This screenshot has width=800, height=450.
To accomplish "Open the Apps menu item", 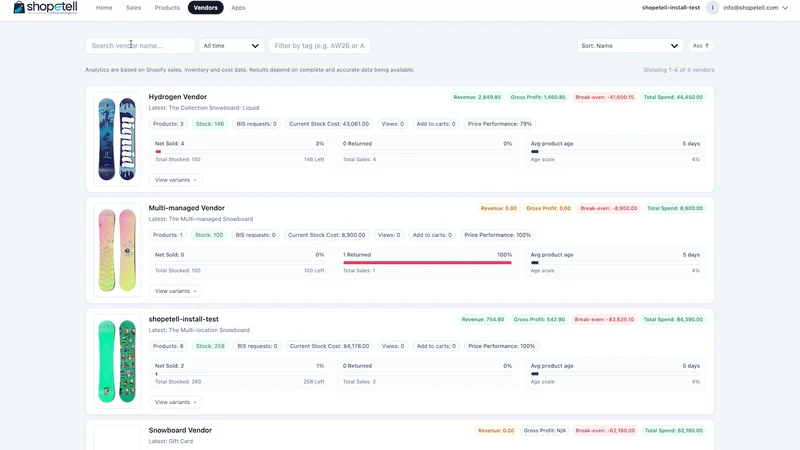I will tap(238, 8).
